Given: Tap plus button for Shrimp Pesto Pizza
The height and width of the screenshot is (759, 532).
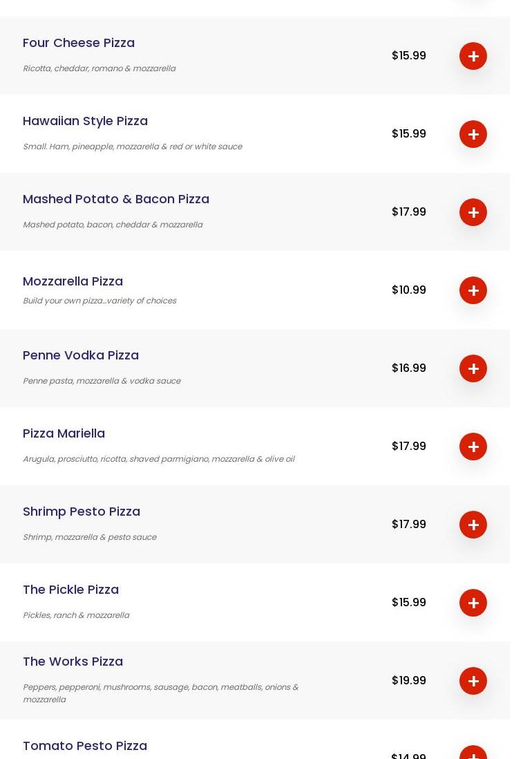Looking at the screenshot, I should coord(473,525).
